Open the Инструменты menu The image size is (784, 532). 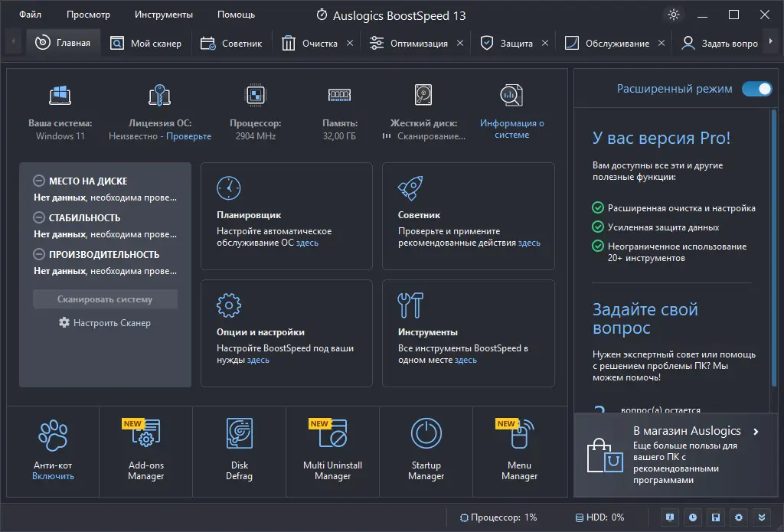164,15
